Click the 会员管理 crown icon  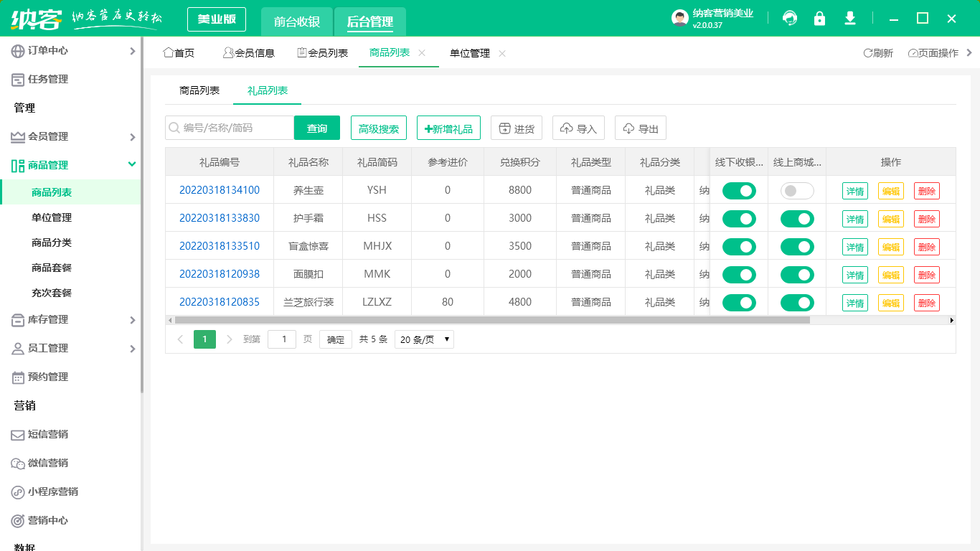click(18, 137)
